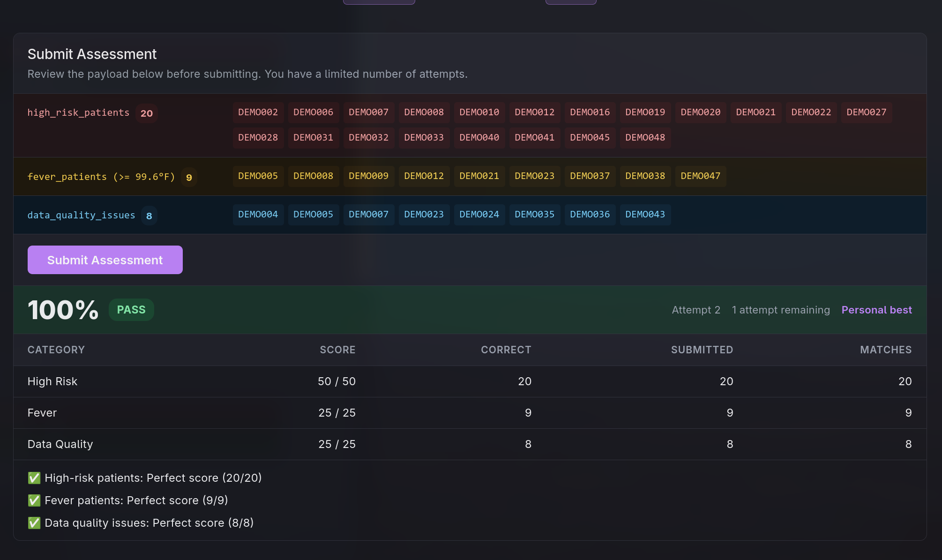942x560 pixels.
Task: Click the green checkmark beside High-risk patients
Action: tap(34, 478)
